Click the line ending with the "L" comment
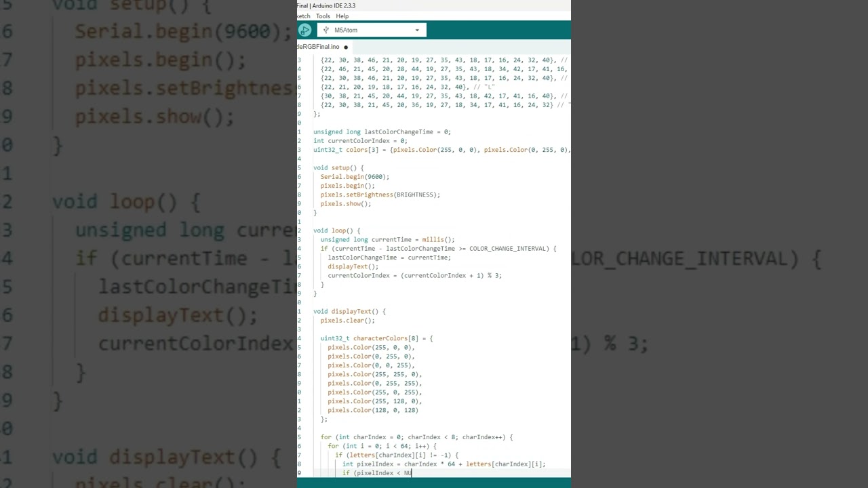This screenshot has height=488, width=868. 408,87
